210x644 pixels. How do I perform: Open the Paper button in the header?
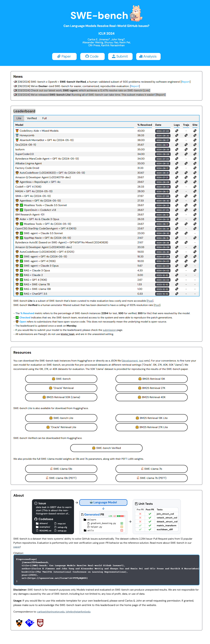pyautogui.click(x=64, y=57)
